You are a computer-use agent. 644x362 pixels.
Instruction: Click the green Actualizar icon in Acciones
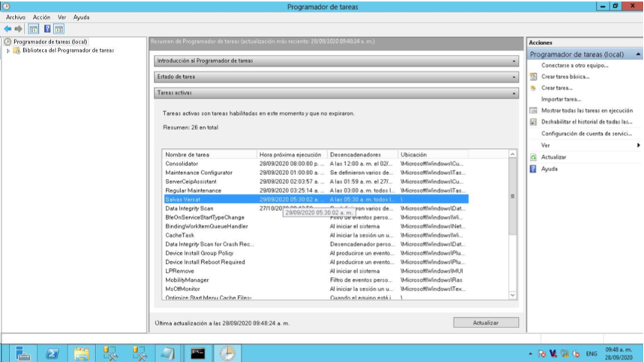(x=533, y=157)
